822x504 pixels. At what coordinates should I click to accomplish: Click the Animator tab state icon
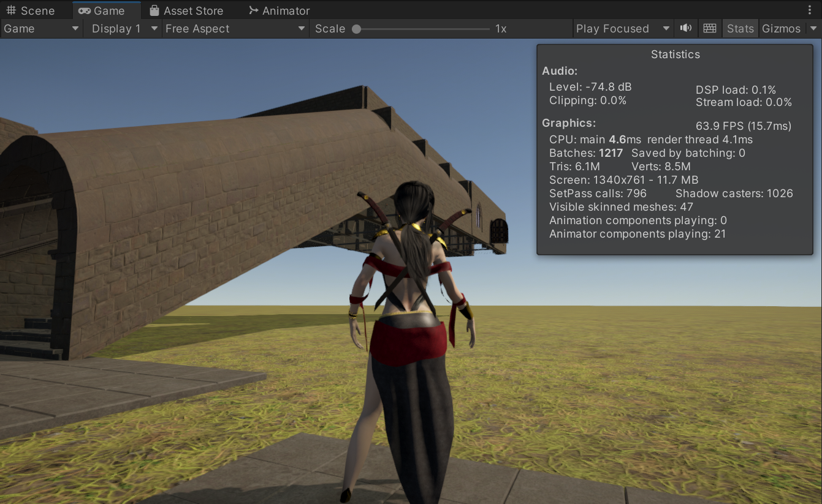coord(254,10)
